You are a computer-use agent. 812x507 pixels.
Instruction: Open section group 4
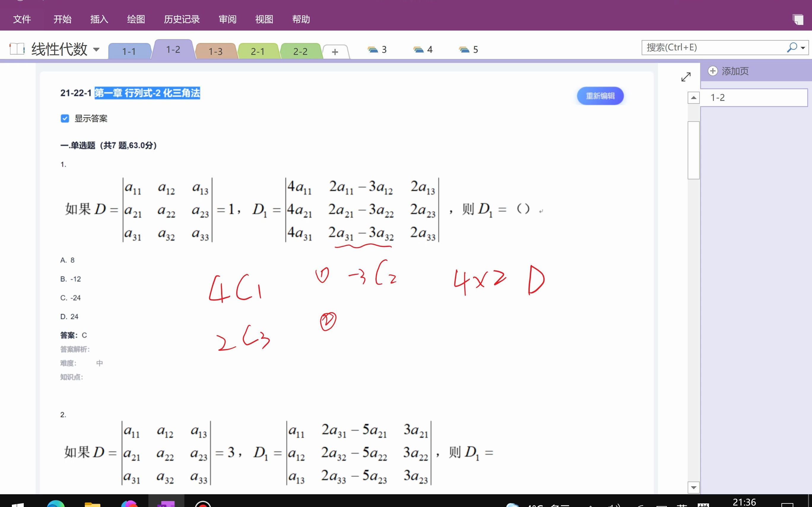coord(423,50)
